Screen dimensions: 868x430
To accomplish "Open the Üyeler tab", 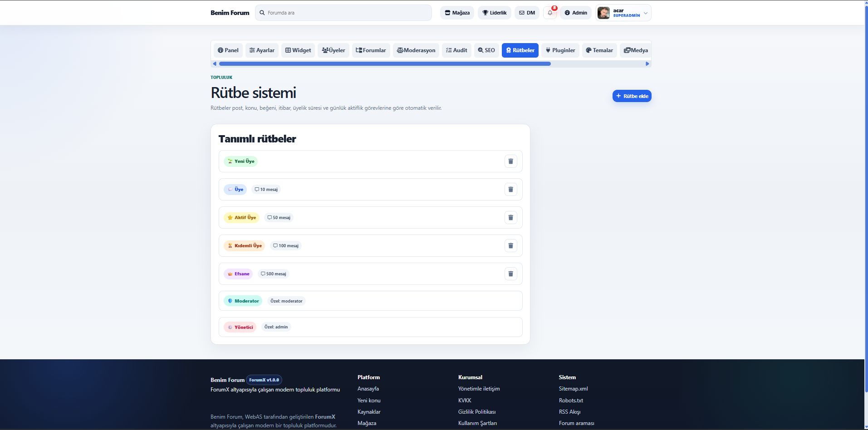I will coord(333,50).
